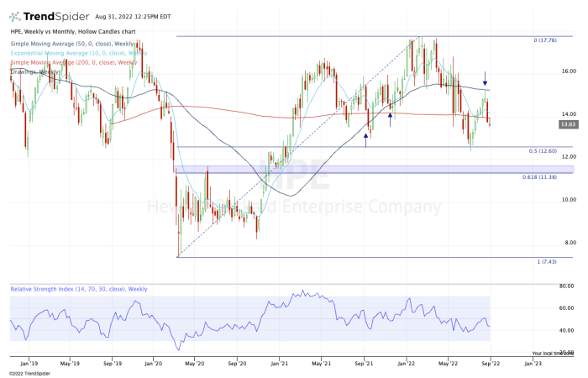Viewport: 588px width, 378px height.
Task: Click the Your local time zone note
Action: point(553,354)
